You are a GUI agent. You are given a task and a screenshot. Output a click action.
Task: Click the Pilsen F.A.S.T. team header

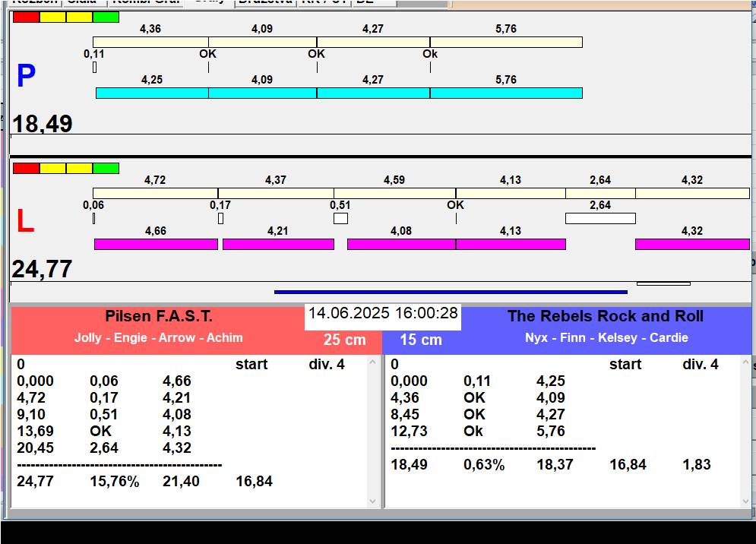point(159,317)
